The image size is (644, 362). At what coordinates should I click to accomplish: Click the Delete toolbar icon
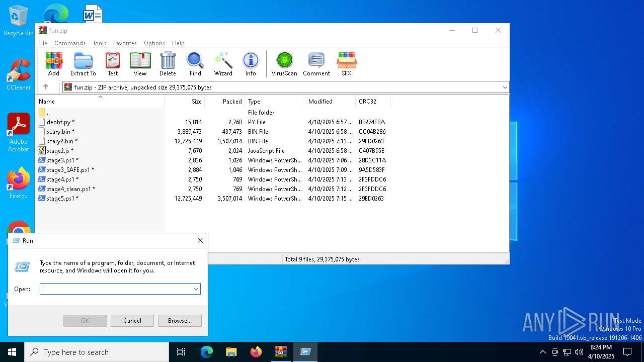(x=168, y=64)
